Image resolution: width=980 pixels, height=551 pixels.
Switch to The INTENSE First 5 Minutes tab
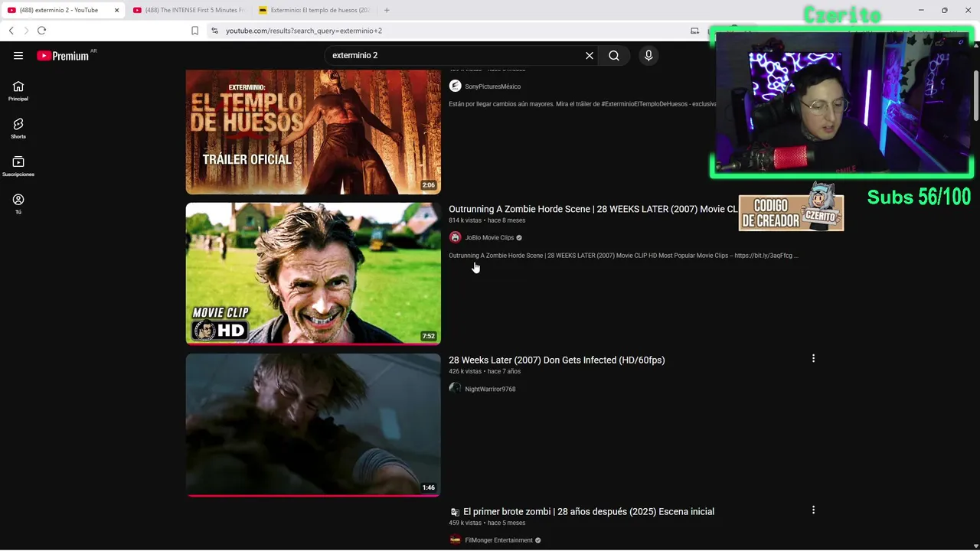(188, 10)
